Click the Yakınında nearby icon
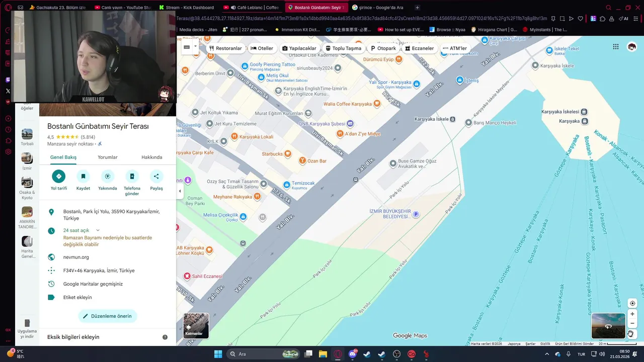The height and width of the screenshot is (362, 644). (107, 176)
